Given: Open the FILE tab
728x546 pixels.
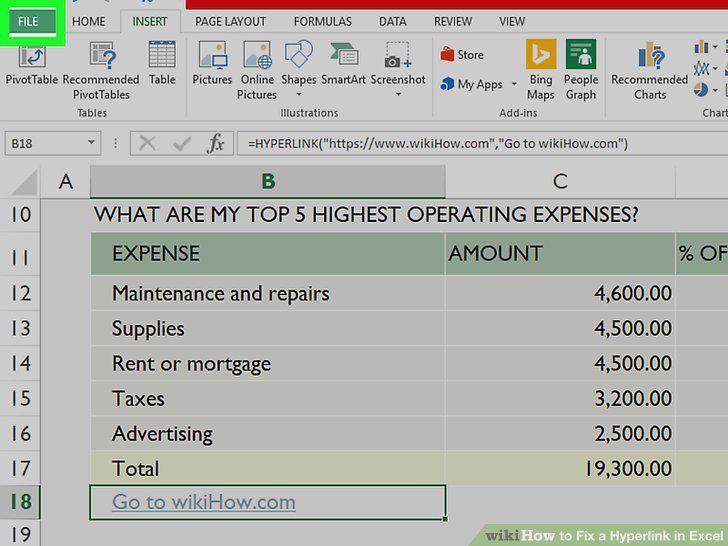Looking at the screenshot, I should point(28,21).
